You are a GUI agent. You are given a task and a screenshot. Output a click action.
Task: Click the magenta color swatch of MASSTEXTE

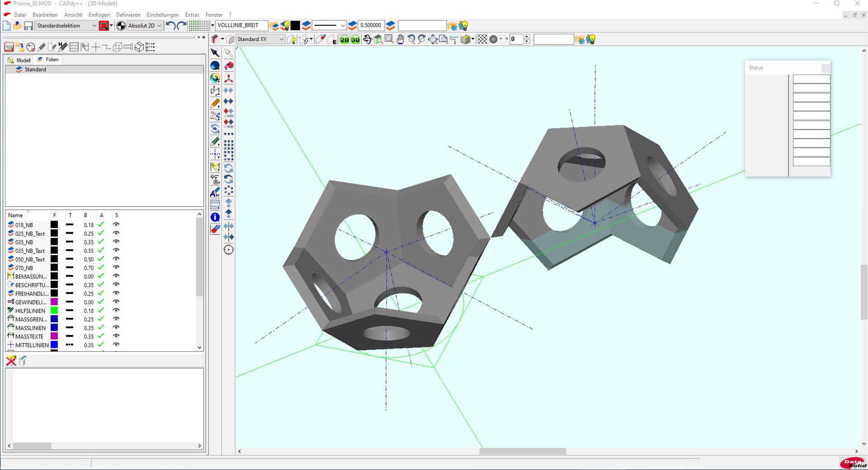coord(54,336)
